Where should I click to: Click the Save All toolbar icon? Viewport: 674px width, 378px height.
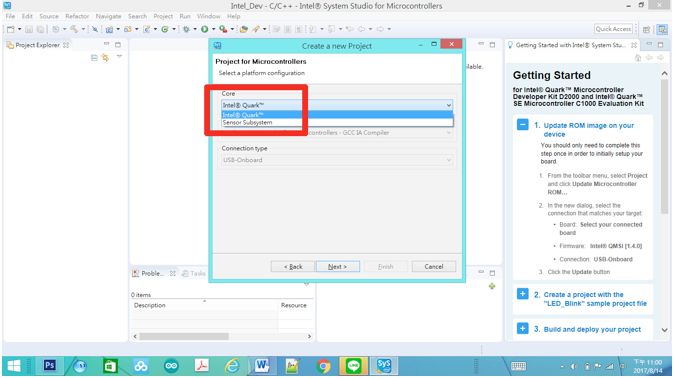click(x=40, y=29)
